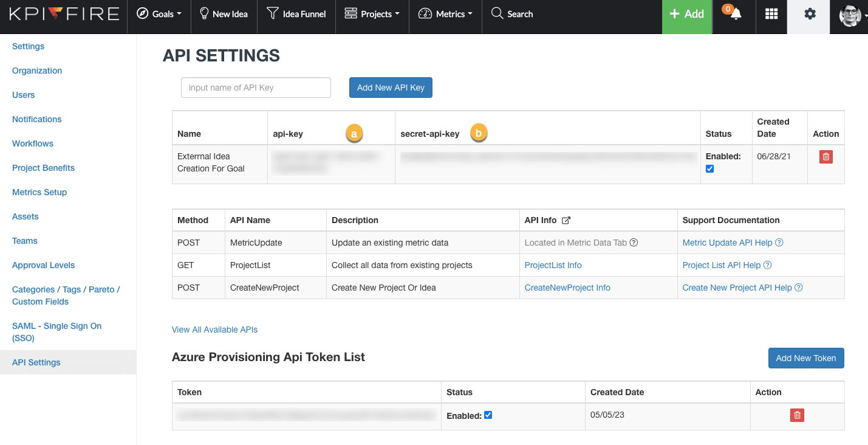
Task: Open the CreateNewProject Info link
Action: [x=567, y=288]
